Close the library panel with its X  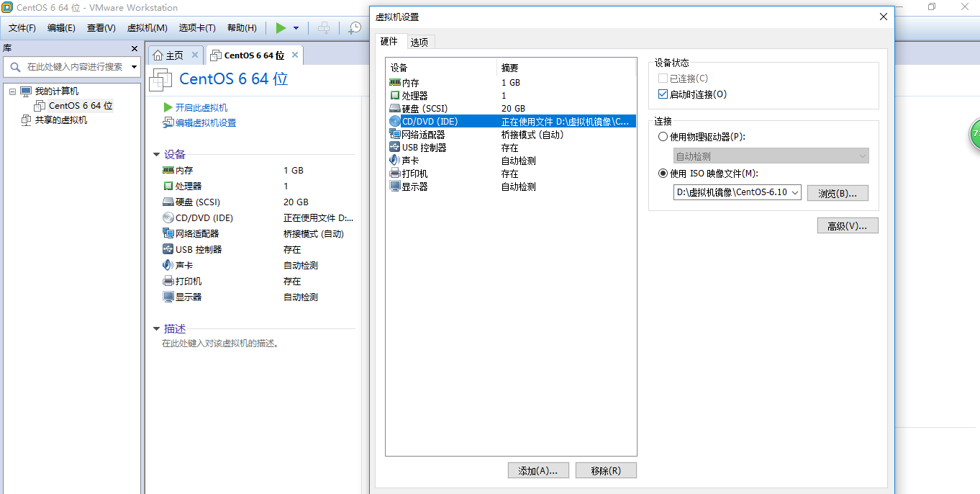tap(134, 48)
